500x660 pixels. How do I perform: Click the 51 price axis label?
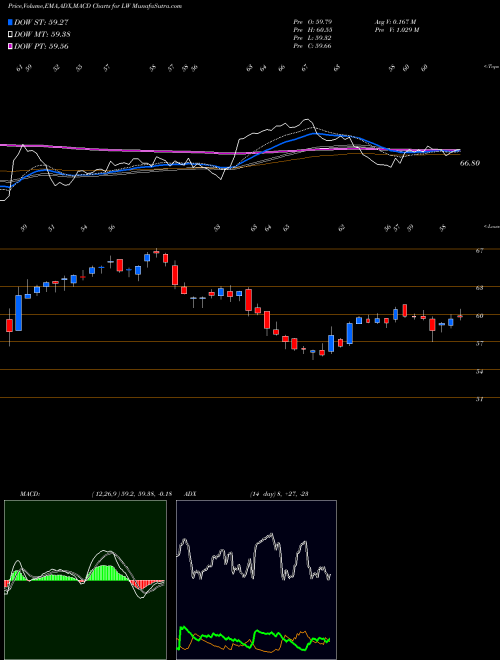point(479,399)
